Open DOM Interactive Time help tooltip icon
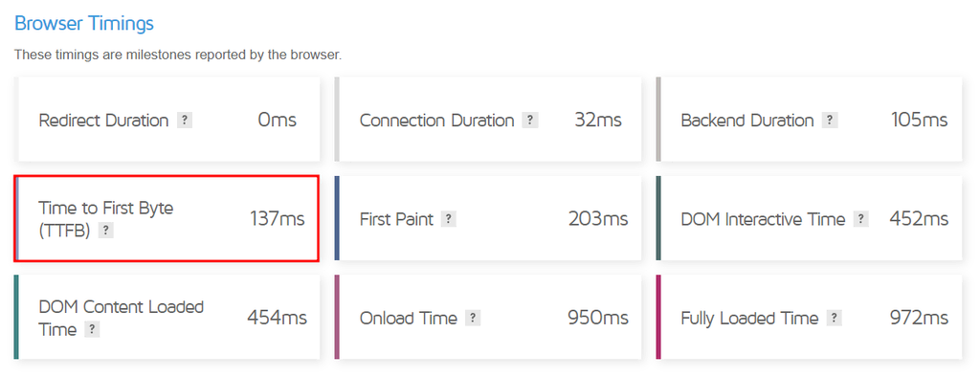980x377 pixels. pyautogui.click(x=860, y=219)
